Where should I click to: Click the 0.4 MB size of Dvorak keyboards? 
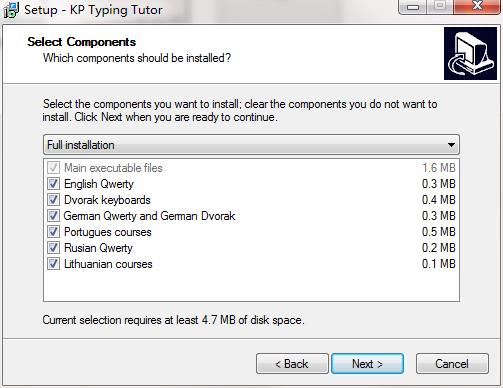point(439,200)
